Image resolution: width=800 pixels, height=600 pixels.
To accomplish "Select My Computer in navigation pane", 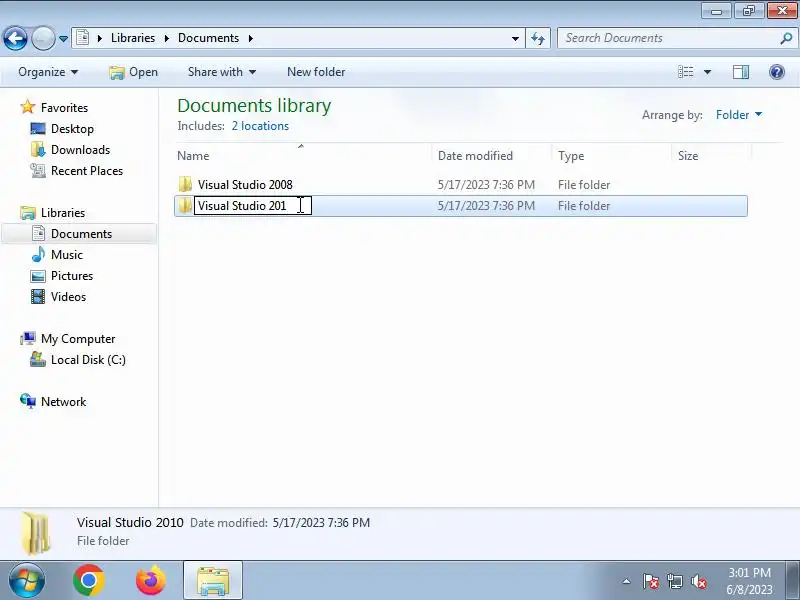I will (78, 339).
